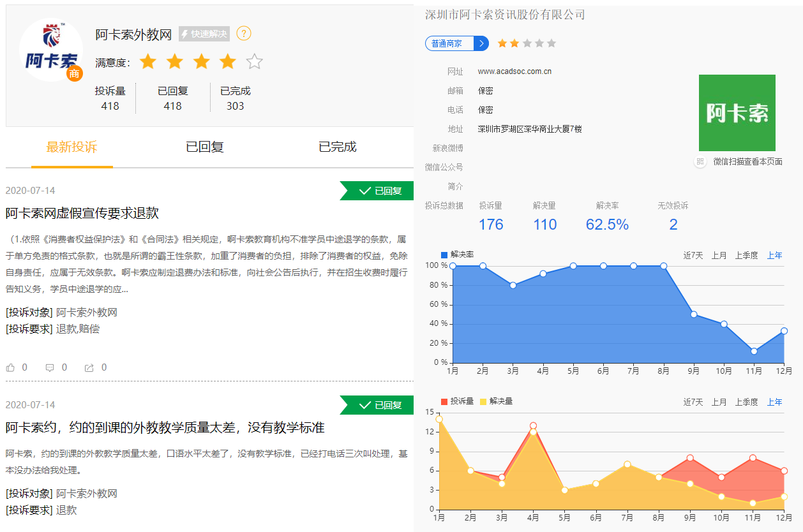Toggle the 投诉量 legend series
The image size is (803, 532).
pyautogui.click(x=457, y=401)
